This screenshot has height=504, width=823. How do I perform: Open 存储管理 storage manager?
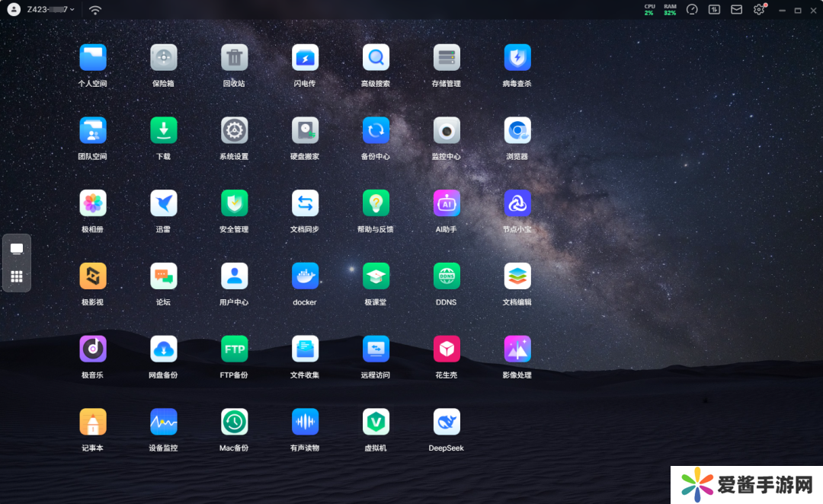pos(447,58)
